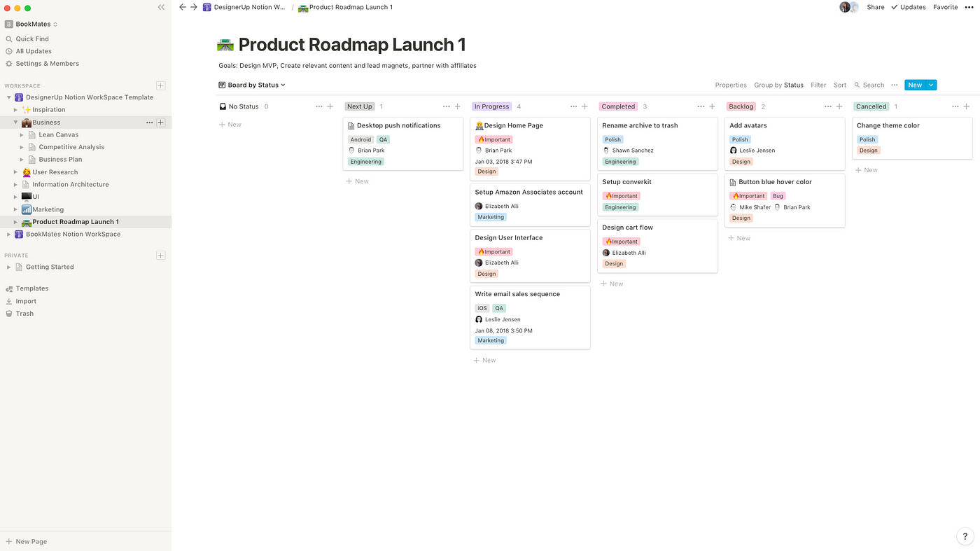Image resolution: width=980 pixels, height=551 pixels.
Task: Open the Templates section
Action: point(31,288)
